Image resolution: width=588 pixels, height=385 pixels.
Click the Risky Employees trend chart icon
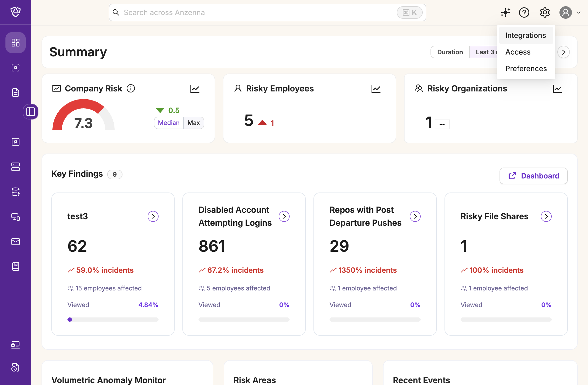tap(376, 89)
